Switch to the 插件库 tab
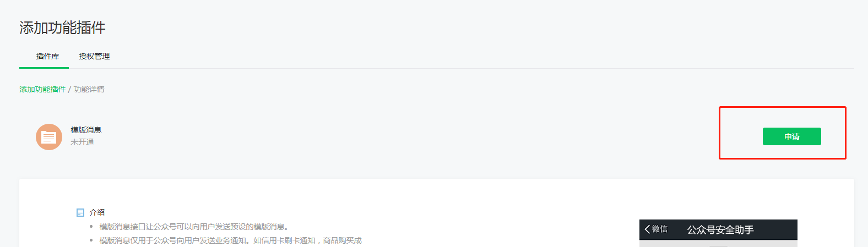The width and height of the screenshot is (868, 247). point(47,56)
